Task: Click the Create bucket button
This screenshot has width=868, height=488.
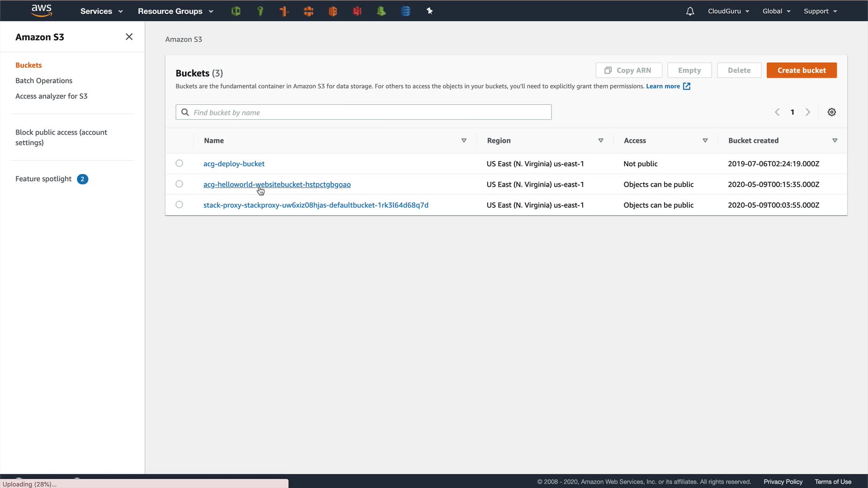Action: click(x=801, y=70)
